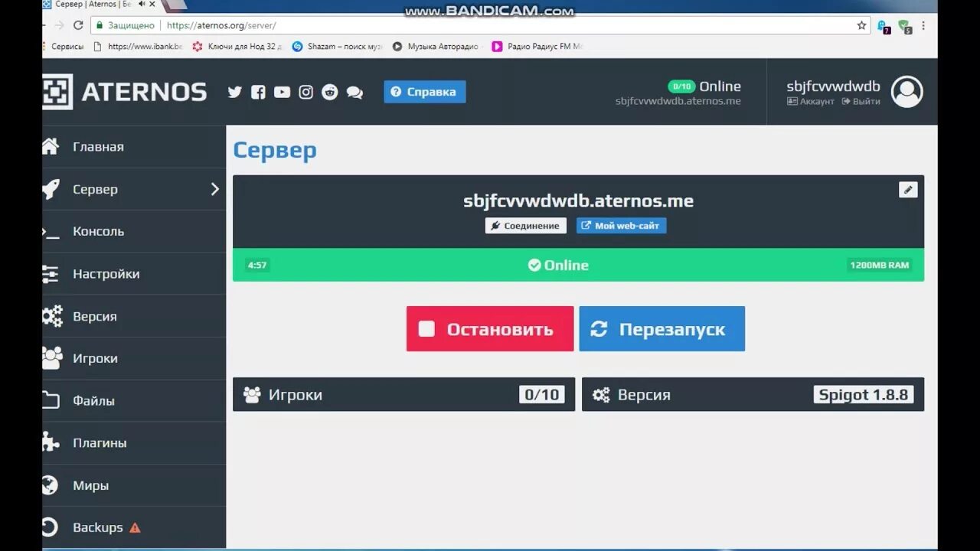Image resolution: width=980 pixels, height=551 pixels.
Task: Open Ключи для Нод 32 bookmark
Action: click(237, 47)
